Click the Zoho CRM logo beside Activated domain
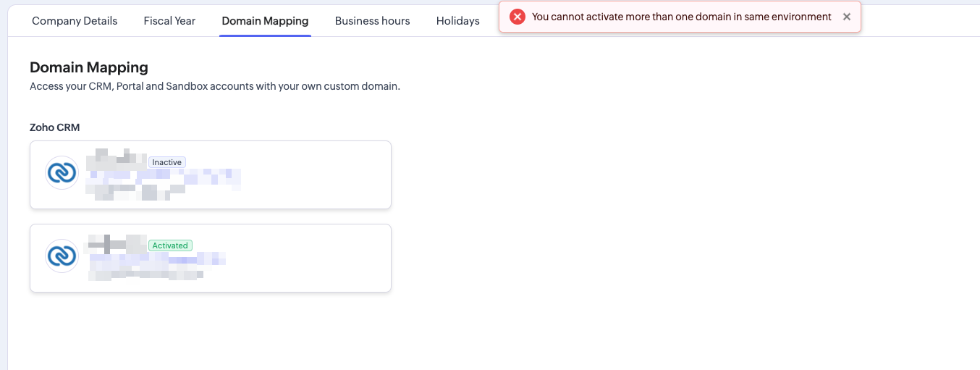980x370 pixels. pos(62,256)
